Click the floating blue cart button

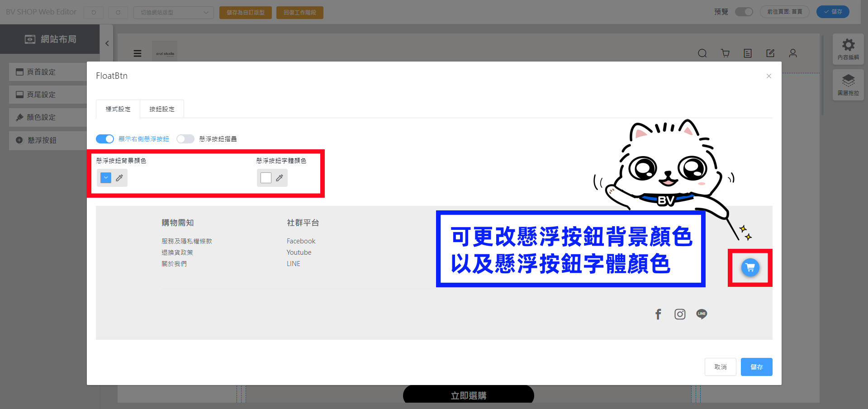click(x=750, y=267)
